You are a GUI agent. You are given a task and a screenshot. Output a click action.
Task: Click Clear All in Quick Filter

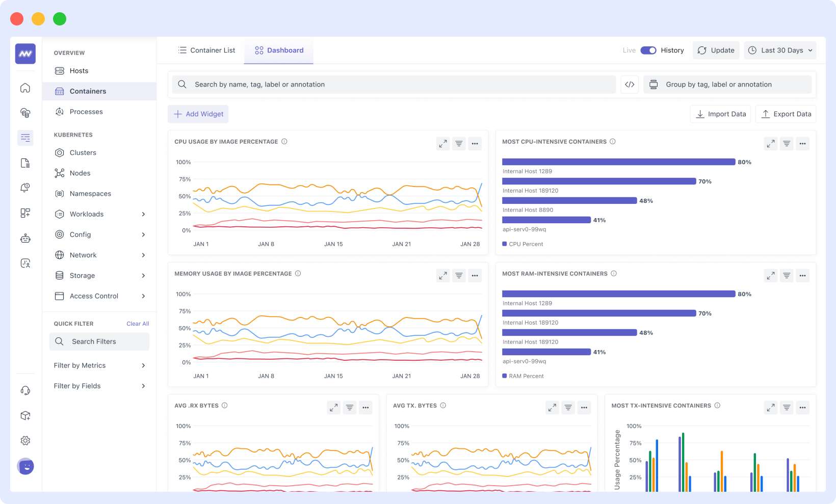138,323
